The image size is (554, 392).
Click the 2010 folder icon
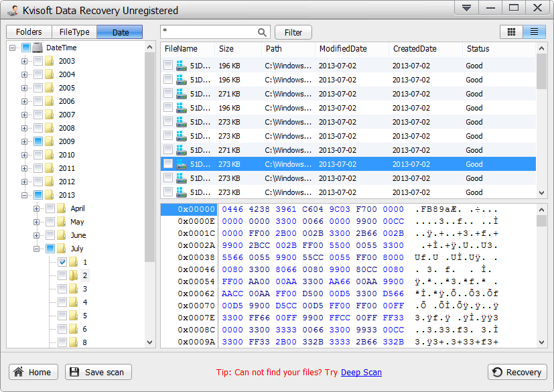[x=50, y=155]
